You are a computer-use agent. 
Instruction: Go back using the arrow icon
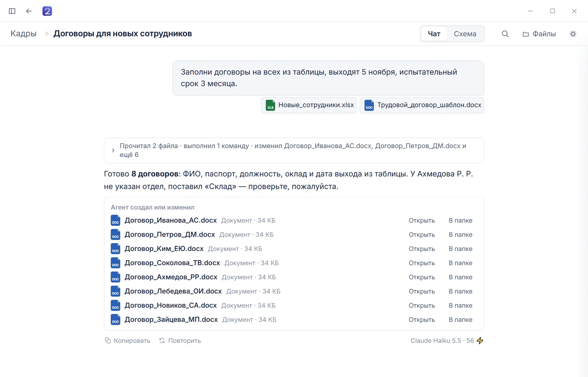click(x=29, y=11)
